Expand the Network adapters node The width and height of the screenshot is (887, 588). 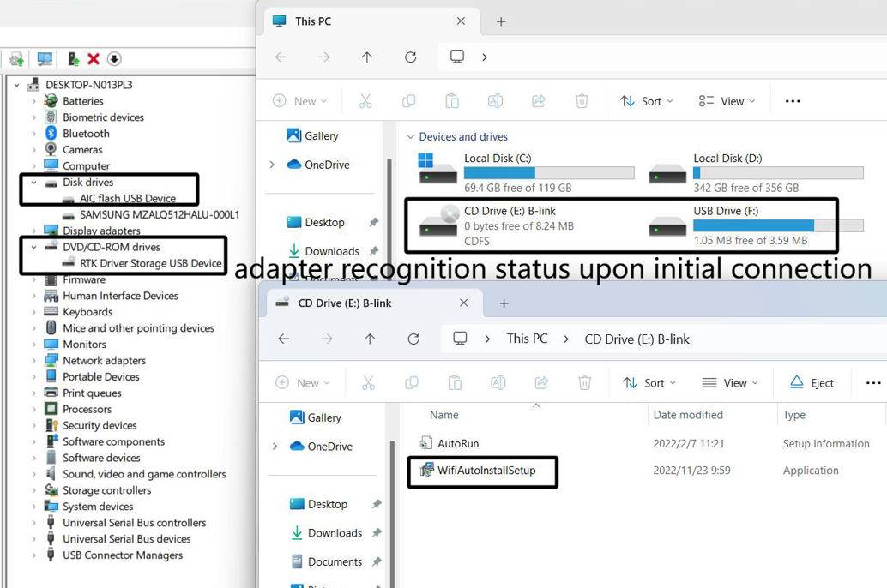click(x=34, y=361)
